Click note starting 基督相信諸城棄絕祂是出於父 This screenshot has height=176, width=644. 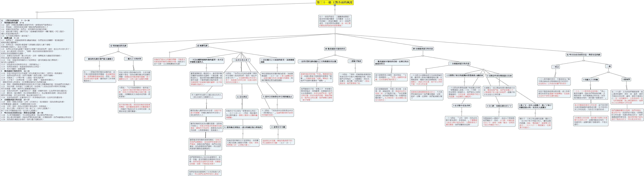pos(426,95)
